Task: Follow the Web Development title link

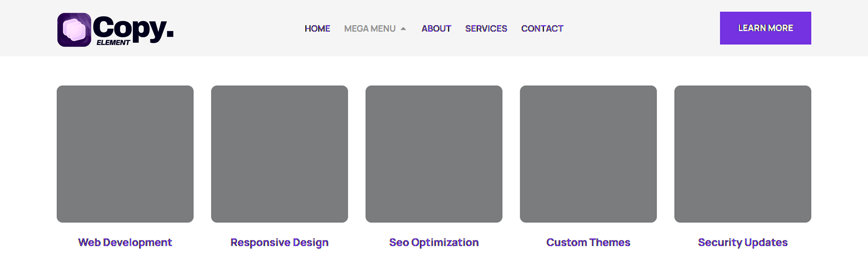Action: click(125, 242)
